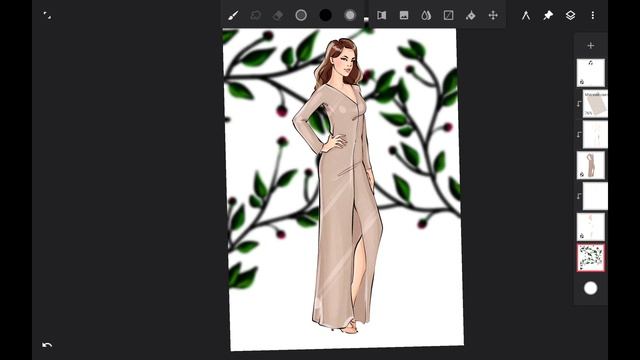Open the white background color circle
The width and height of the screenshot is (640, 360).
(x=591, y=288)
